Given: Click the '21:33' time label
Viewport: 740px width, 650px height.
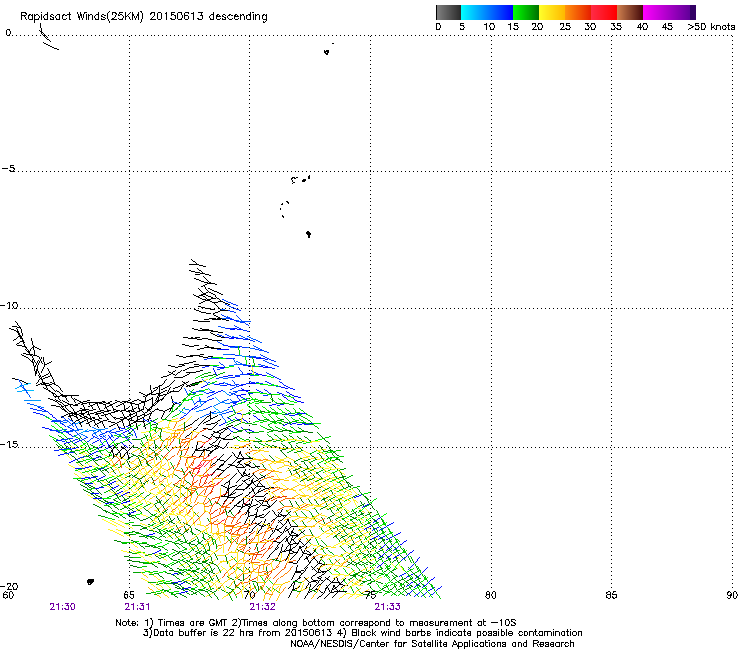Looking at the screenshot, I should [x=387, y=607].
